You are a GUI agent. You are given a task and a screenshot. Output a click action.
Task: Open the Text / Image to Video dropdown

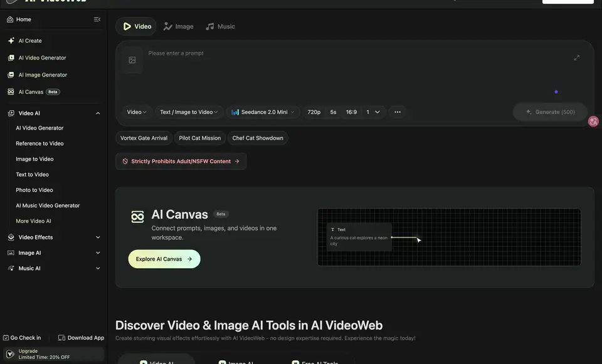(189, 112)
